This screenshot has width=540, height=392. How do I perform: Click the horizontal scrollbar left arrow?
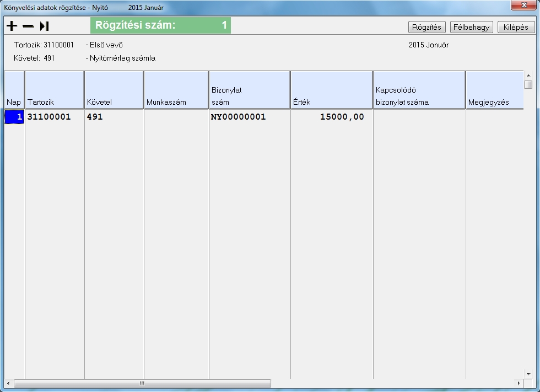click(8, 383)
